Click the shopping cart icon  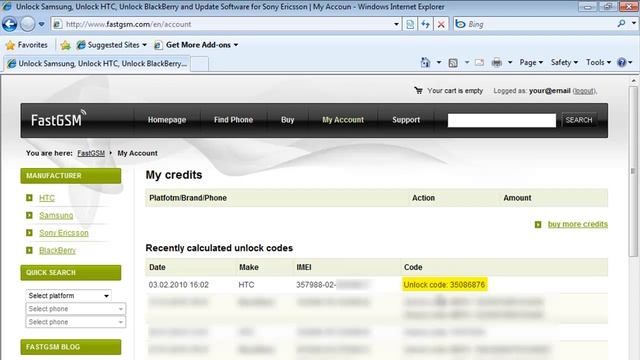click(418, 90)
